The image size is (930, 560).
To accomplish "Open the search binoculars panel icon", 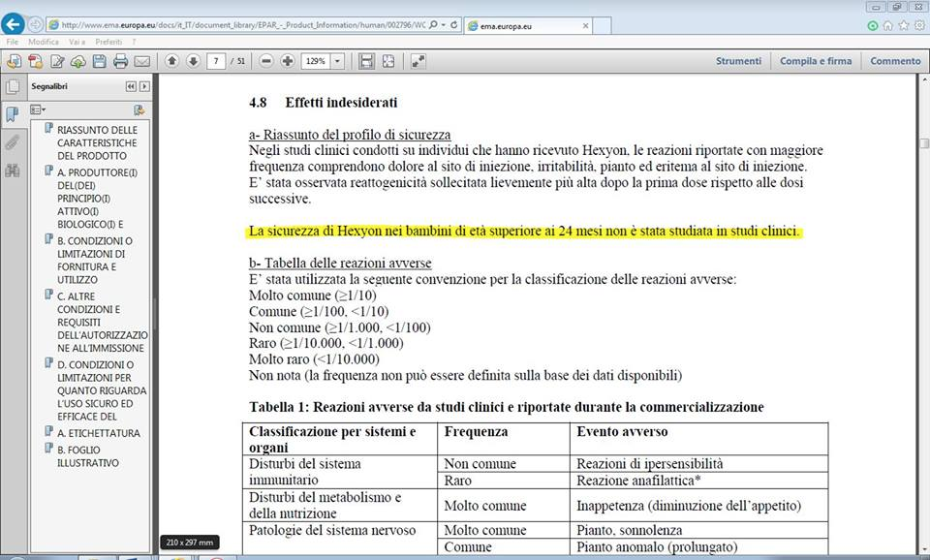I will (12, 171).
